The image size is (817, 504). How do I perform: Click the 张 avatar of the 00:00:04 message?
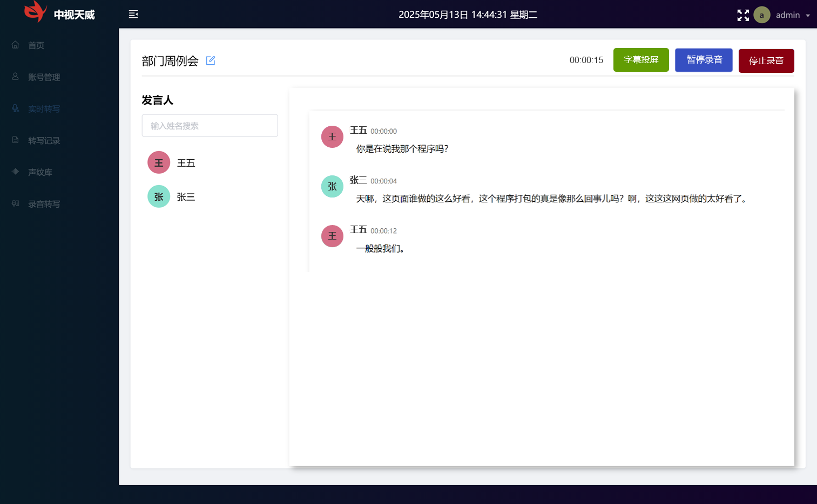coord(332,186)
